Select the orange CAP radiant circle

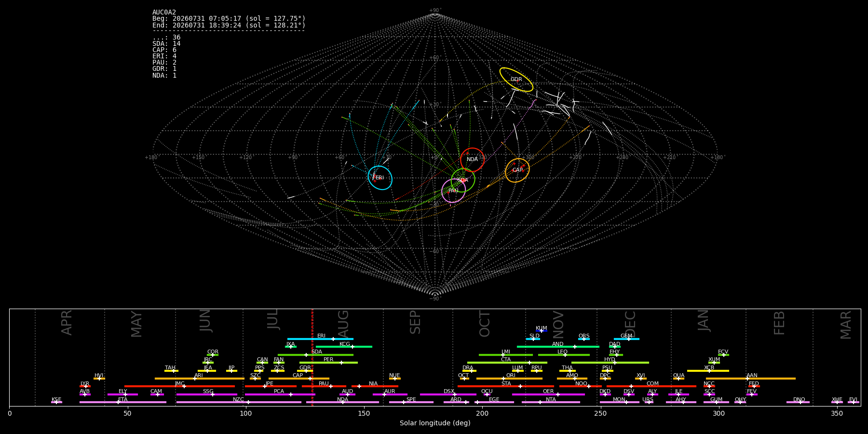517,170
